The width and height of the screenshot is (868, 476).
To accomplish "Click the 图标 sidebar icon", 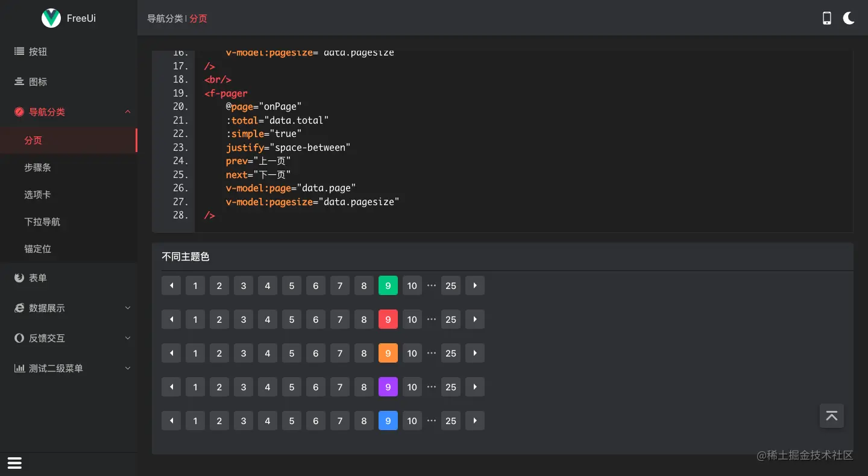I will 19,82.
